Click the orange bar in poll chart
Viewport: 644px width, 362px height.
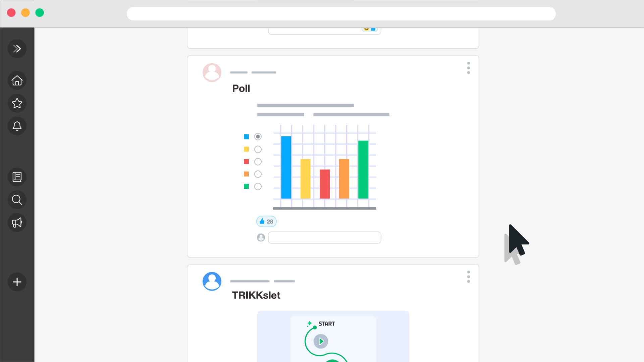tap(344, 179)
